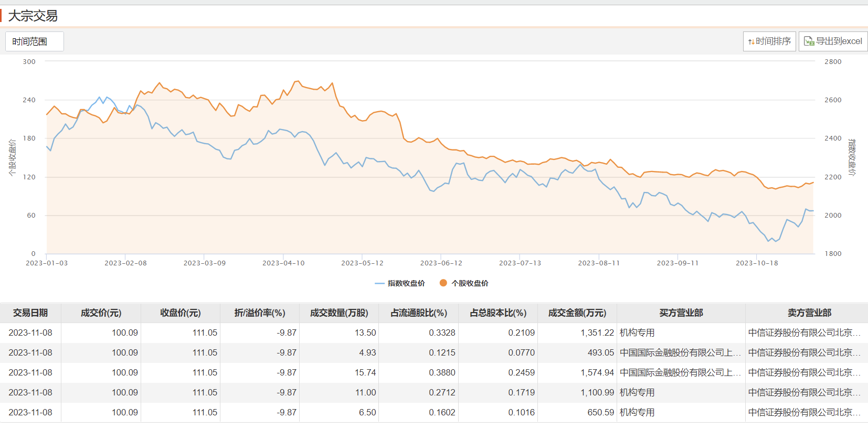
Task: Sort by the 交易日期 column header
Action: pos(30,313)
